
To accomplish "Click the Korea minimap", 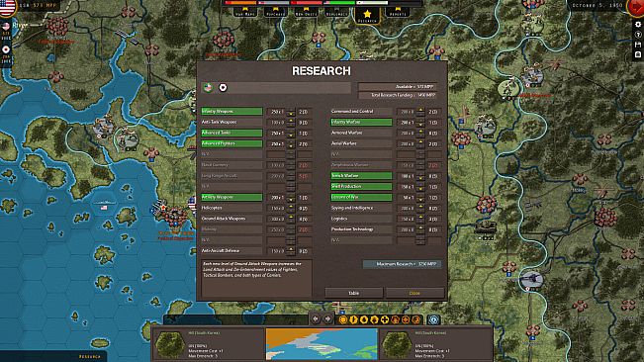I will click(322, 344).
